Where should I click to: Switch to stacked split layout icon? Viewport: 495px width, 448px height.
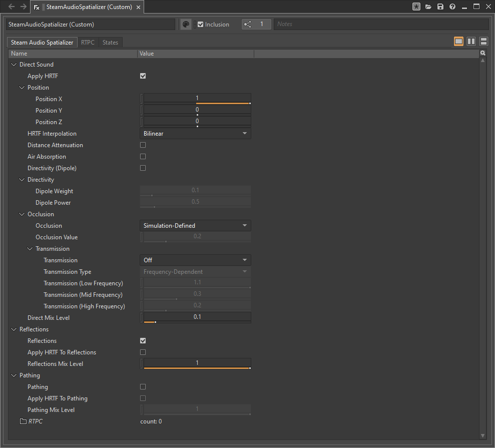pyautogui.click(x=483, y=42)
